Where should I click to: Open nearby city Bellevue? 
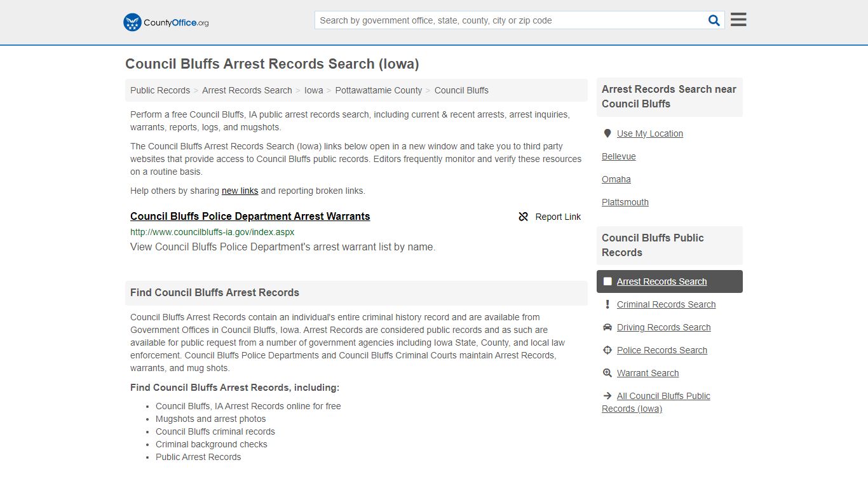click(x=619, y=156)
